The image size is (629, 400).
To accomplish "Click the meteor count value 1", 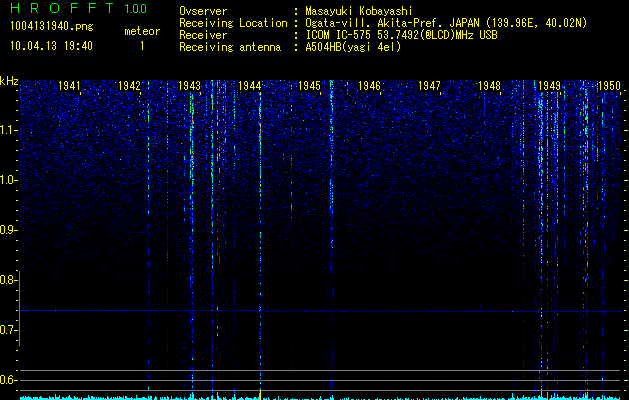I will [142, 46].
